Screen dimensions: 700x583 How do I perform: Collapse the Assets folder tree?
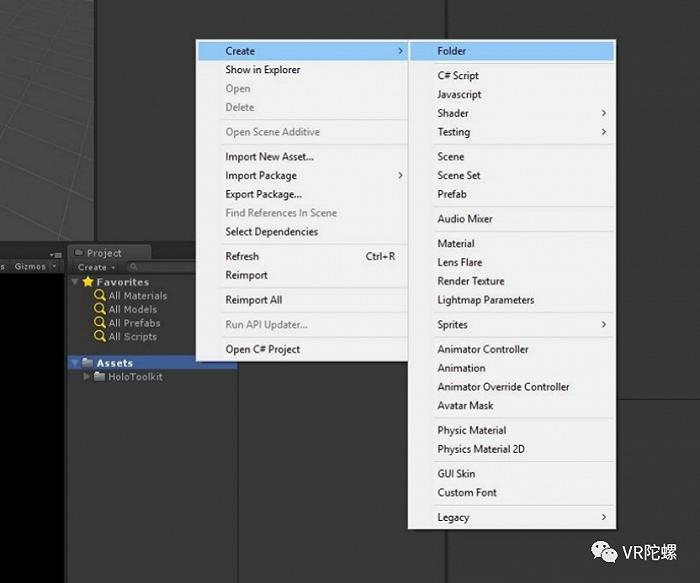click(75, 362)
